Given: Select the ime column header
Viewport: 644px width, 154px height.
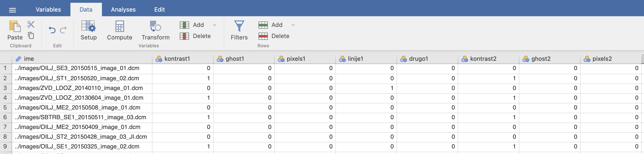Looking at the screenshot, I should pyautogui.click(x=82, y=59).
